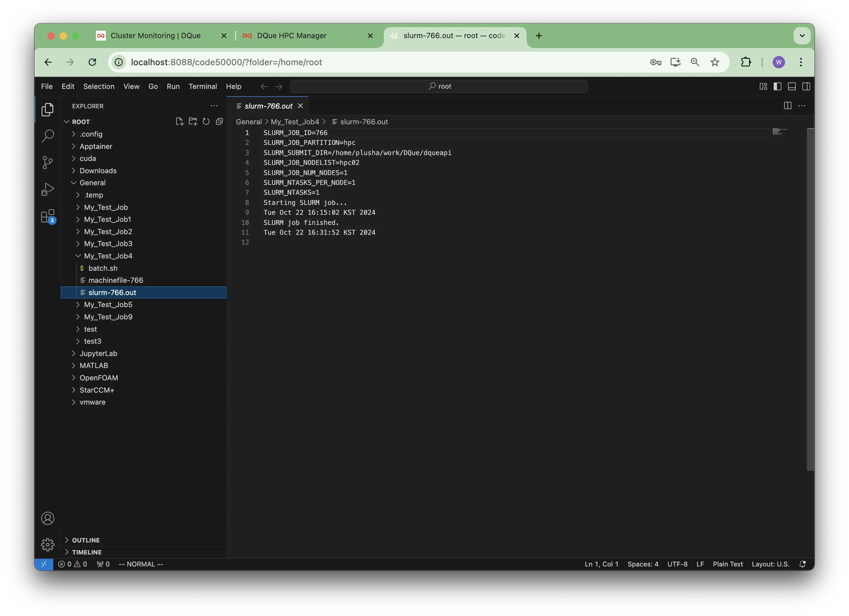Toggle the bottom panel visibility
The width and height of the screenshot is (849, 616).
(792, 86)
